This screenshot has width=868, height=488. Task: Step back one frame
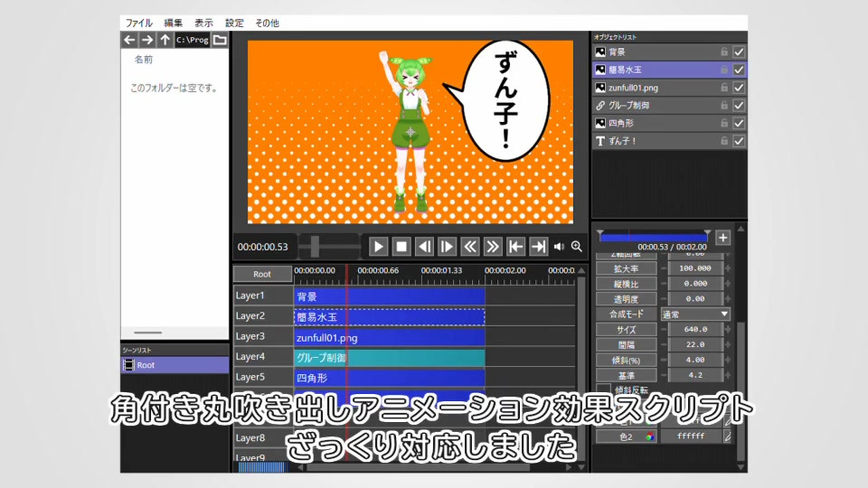pos(424,247)
